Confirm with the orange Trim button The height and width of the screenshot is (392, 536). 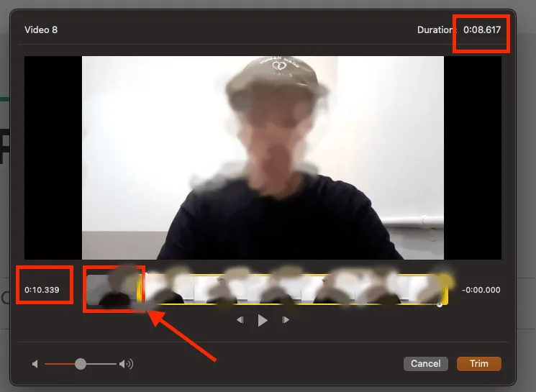tap(478, 364)
